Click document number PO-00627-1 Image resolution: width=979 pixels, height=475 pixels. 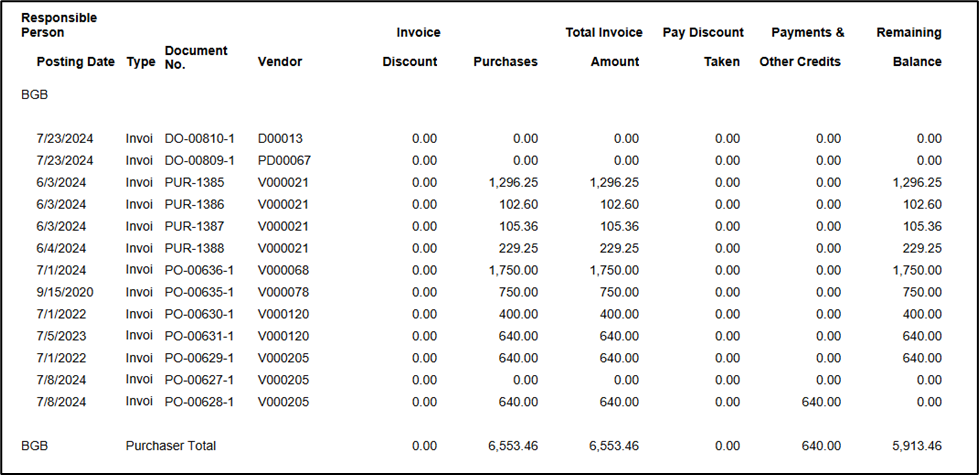click(x=199, y=380)
